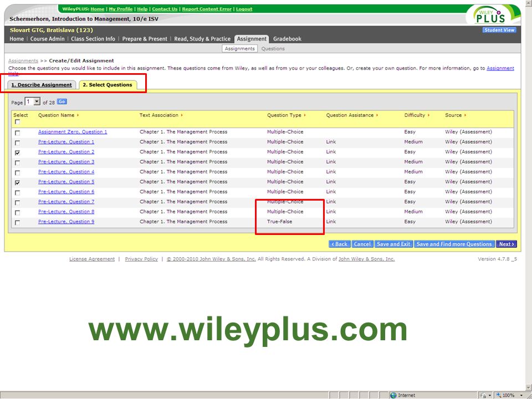532x399 pixels.
Task: Check Pre-Lecture, Question 7 checkbox
Action: pos(17,203)
